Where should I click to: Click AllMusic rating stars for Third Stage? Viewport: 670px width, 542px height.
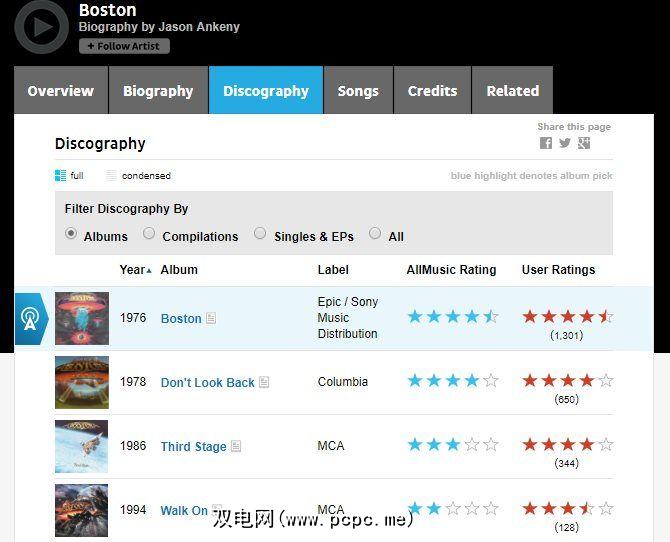click(x=453, y=445)
